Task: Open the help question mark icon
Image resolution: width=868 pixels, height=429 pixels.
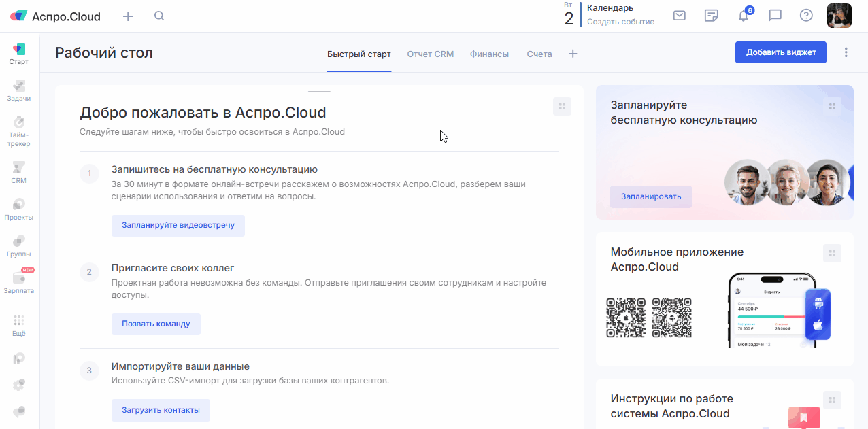Action: pyautogui.click(x=806, y=15)
